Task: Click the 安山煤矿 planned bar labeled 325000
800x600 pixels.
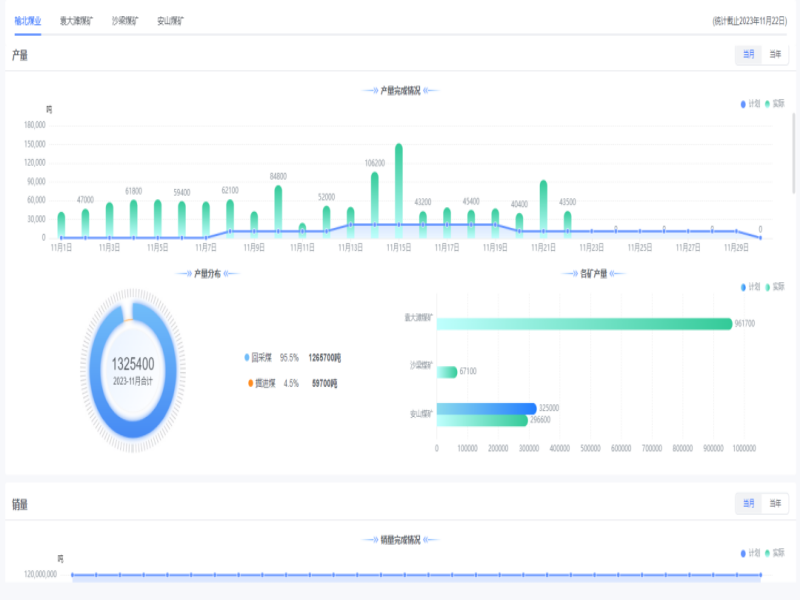Action: pos(486,408)
